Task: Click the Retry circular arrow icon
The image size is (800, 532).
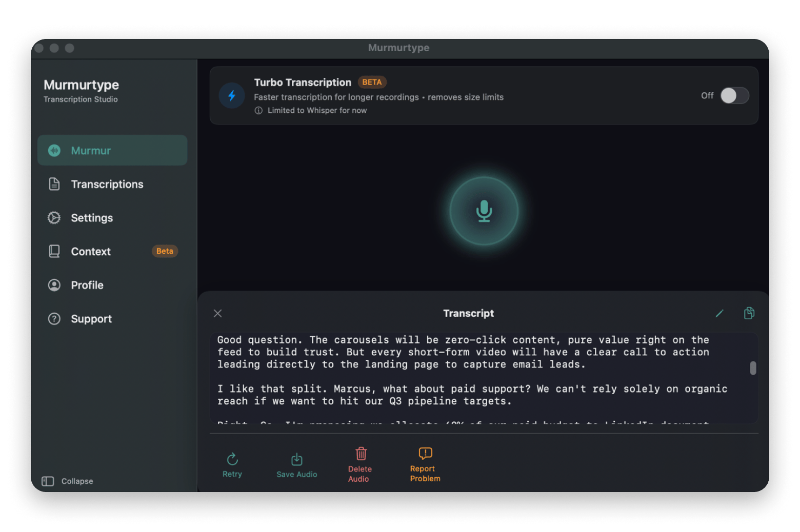Action: tap(232, 459)
